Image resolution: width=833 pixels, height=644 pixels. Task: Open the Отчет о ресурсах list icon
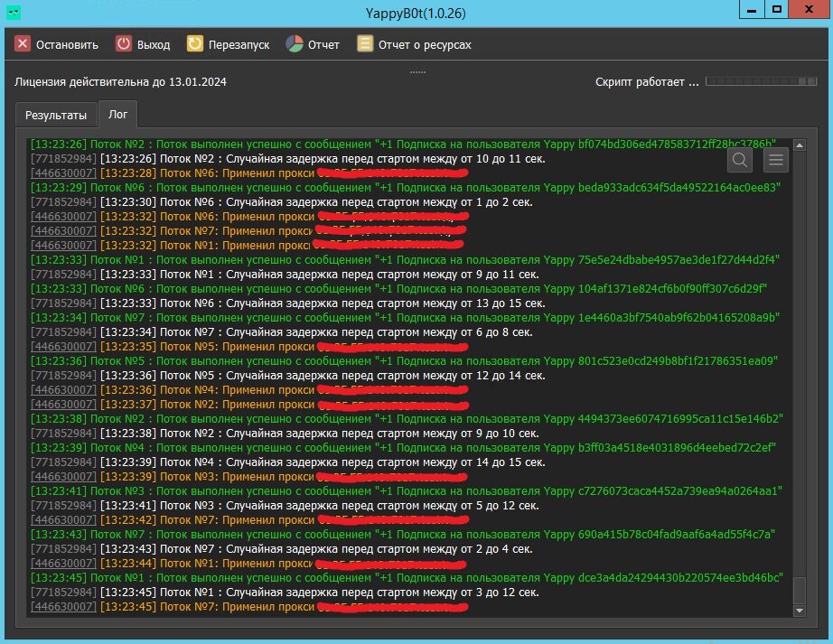pyautogui.click(x=365, y=44)
